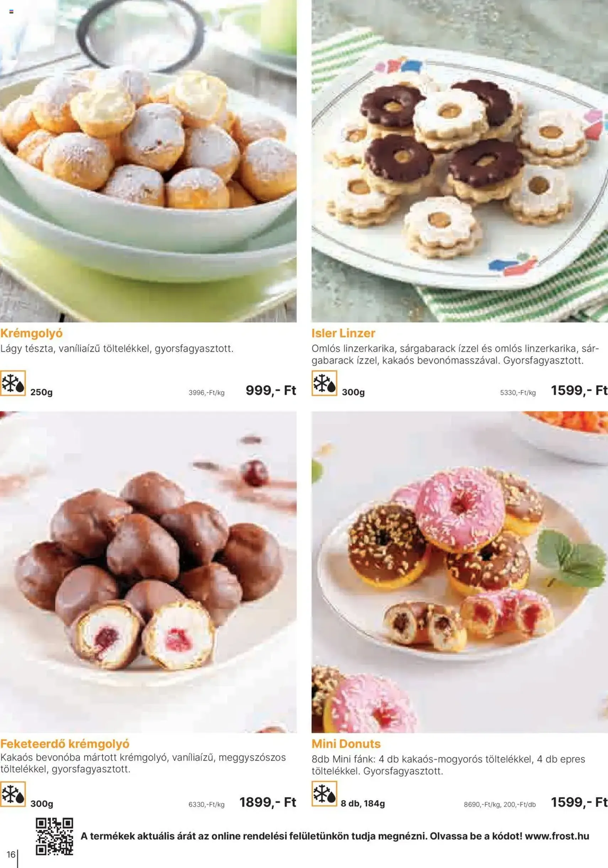Click the Krémgolyó cream puffs photo

tap(148, 161)
